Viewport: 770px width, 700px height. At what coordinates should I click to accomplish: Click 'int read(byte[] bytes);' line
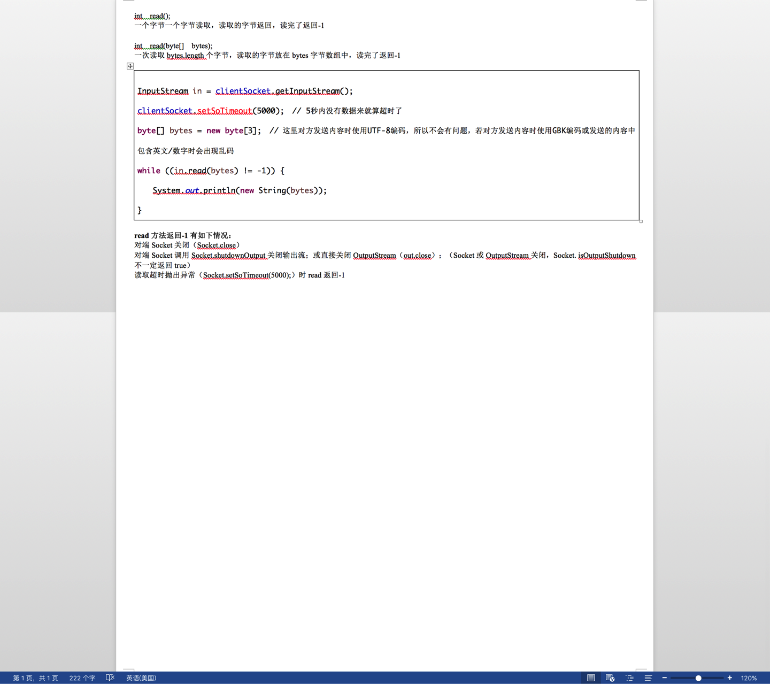coord(173,46)
